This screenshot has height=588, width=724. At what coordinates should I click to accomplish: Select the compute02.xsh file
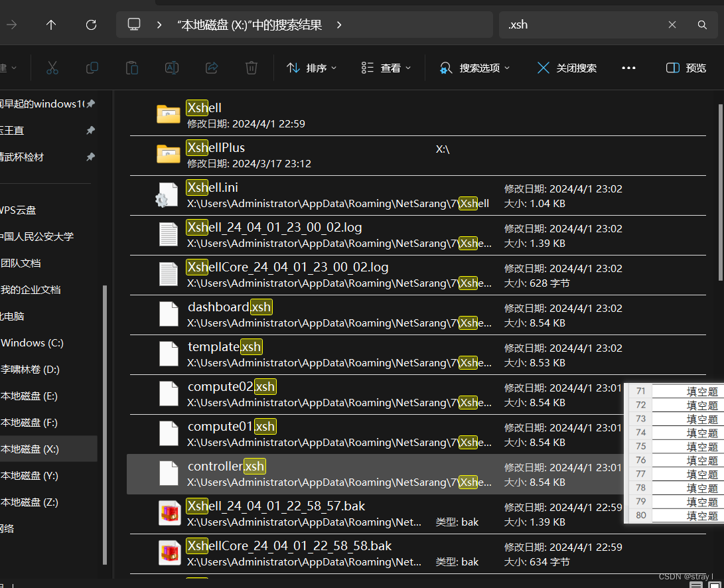(x=376, y=394)
